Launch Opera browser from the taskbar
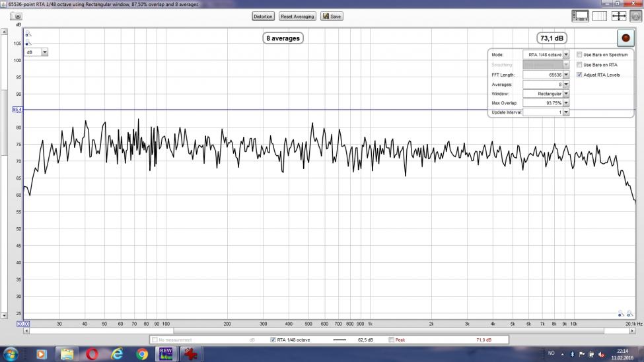This screenshot has width=644, height=362. tap(92, 354)
